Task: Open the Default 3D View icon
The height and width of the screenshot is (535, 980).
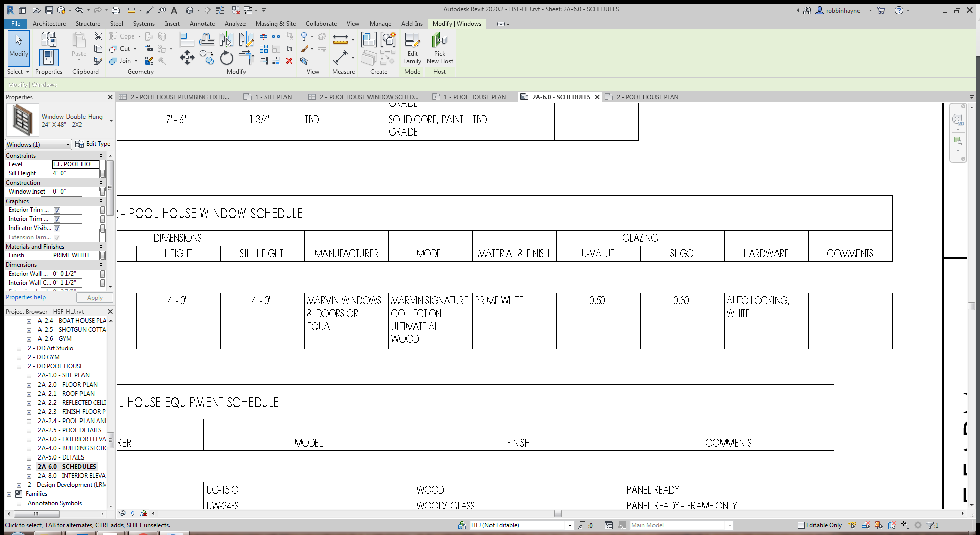Action: 189,10
